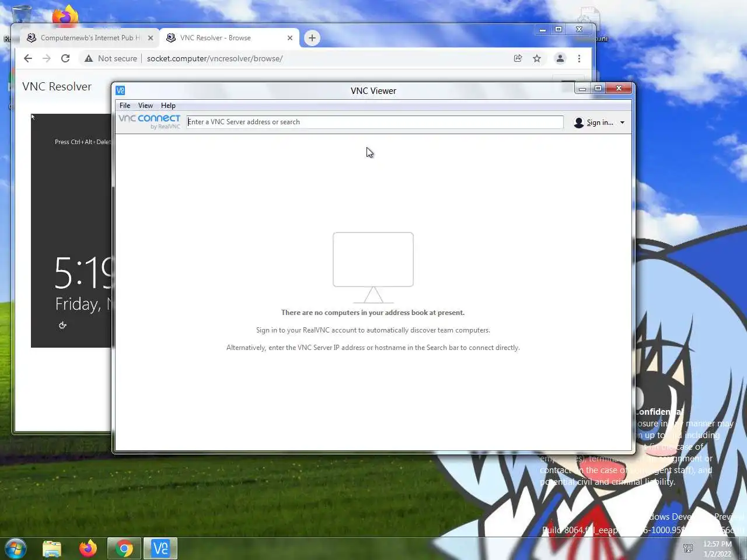Open the Help menu in VNC Viewer
The image size is (747, 560).
point(168,106)
